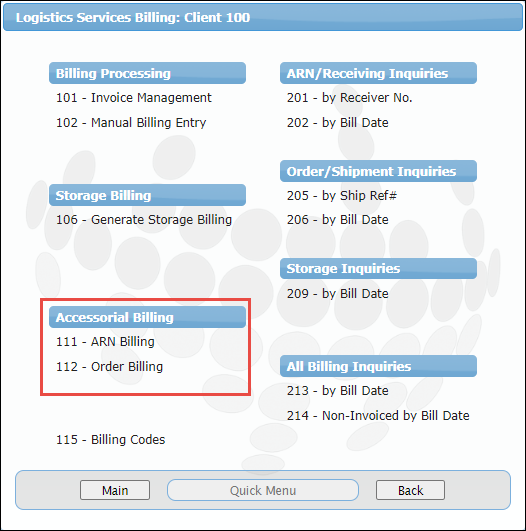Open 111 - ARN Billing
526x531 pixels.
click(105, 342)
